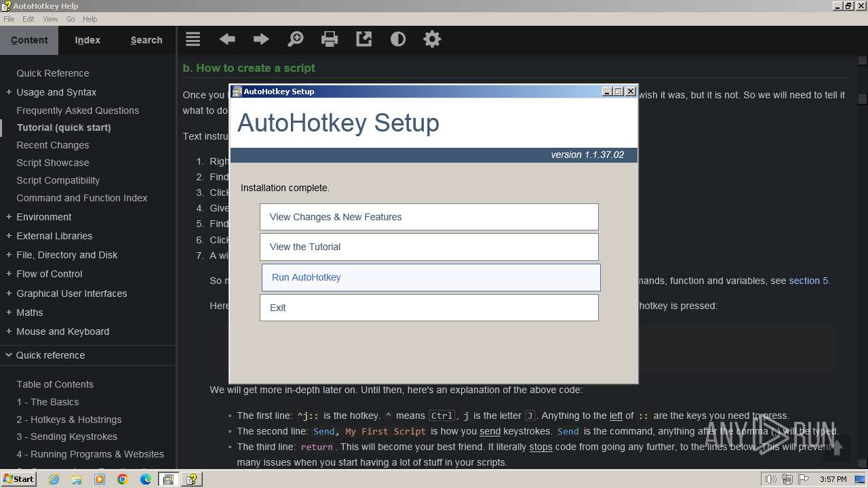Screen dimensions: 868x488
Task: Click Run AutoHotkey button
Action: (431, 277)
